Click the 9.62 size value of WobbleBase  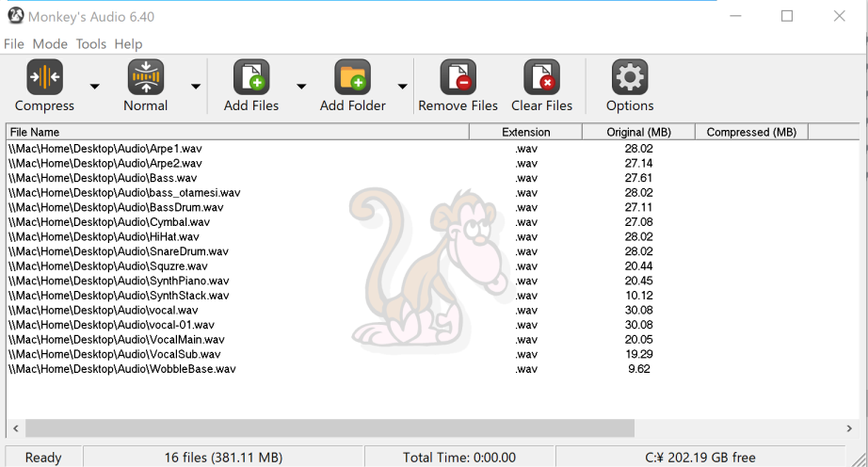point(639,369)
